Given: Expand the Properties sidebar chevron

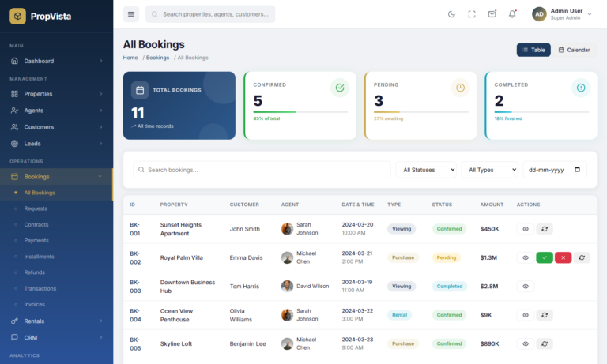Looking at the screenshot, I should point(101,94).
